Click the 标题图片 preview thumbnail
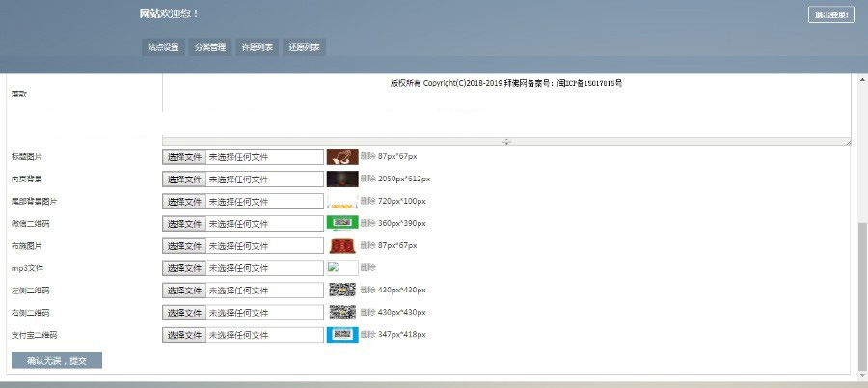The height and width of the screenshot is (388, 868). tap(341, 156)
